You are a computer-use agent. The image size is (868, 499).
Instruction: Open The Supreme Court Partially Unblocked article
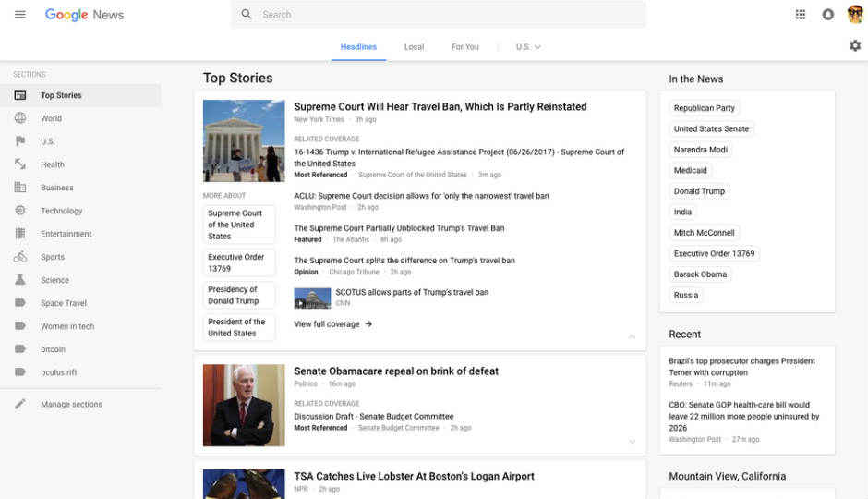399,228
